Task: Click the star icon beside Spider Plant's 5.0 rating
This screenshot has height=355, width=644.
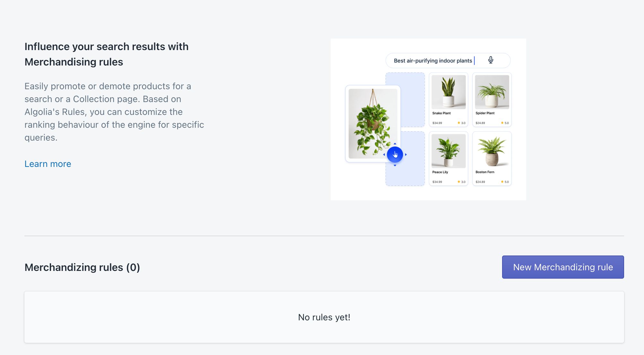Action: tap(502, 123)
